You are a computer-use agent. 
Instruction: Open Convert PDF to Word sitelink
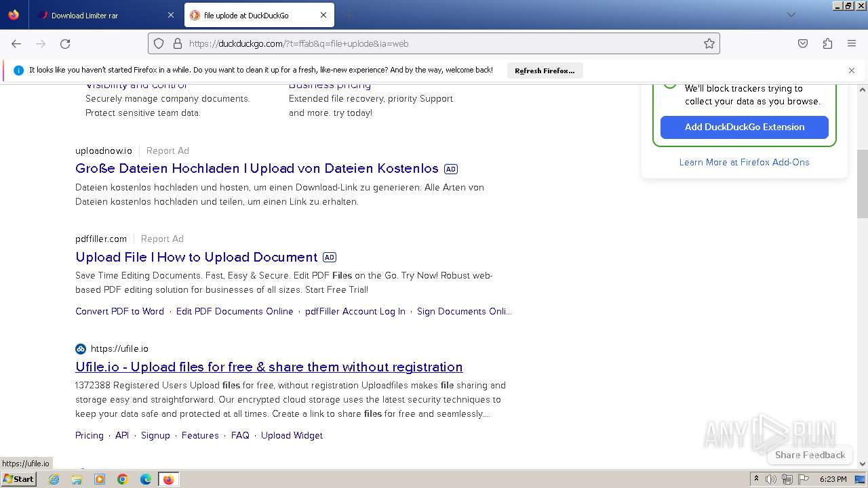point(119,311)
